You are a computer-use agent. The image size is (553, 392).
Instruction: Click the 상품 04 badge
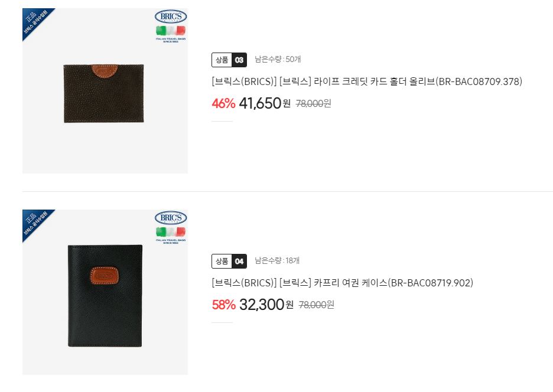229,261
